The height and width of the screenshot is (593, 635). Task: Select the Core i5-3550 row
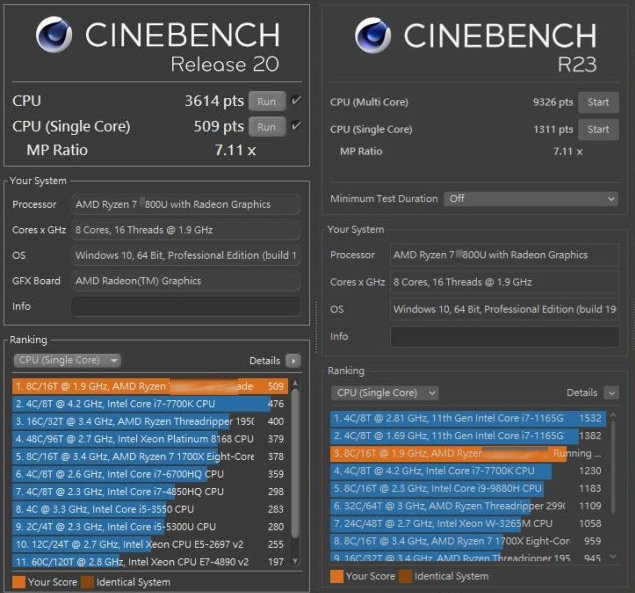pyautogui.click(x=150, y=509)
